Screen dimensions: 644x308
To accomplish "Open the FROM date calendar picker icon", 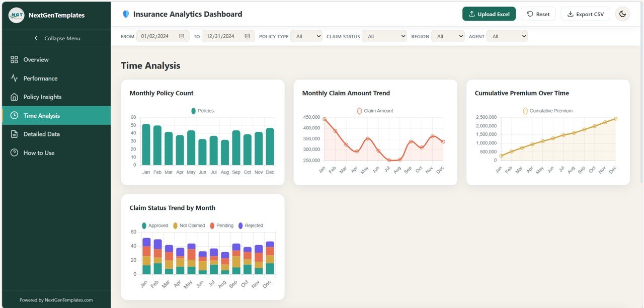I will point(180,36).
